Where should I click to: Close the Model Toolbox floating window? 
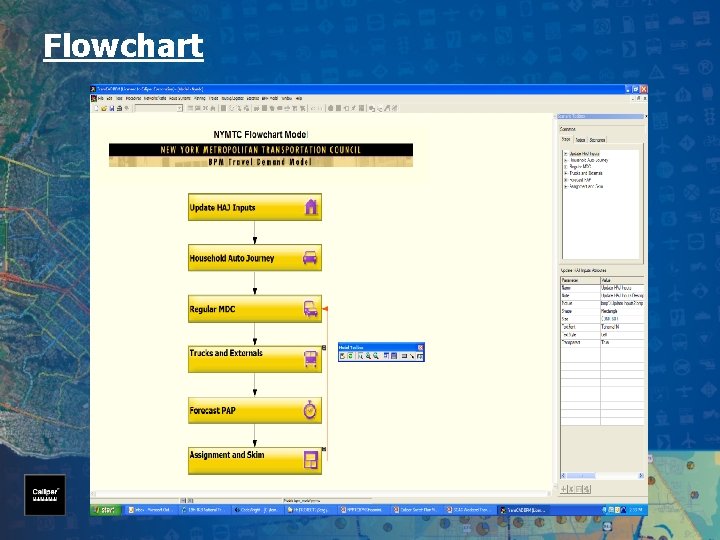(420, 348)
